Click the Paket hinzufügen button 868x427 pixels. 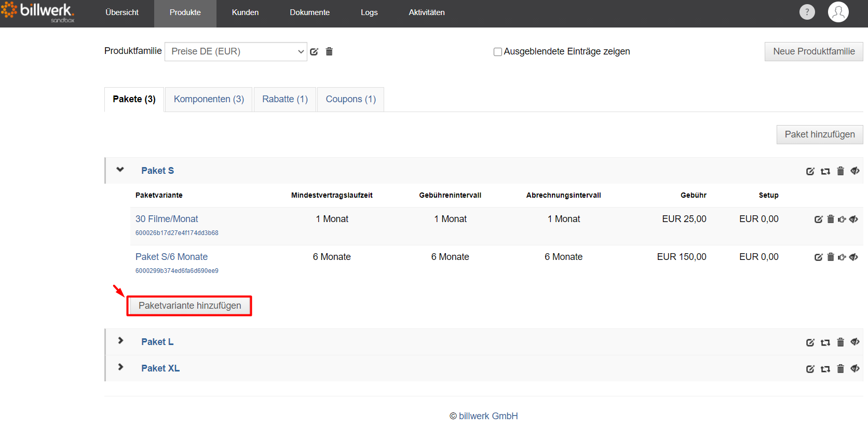(x=820, y=134)
